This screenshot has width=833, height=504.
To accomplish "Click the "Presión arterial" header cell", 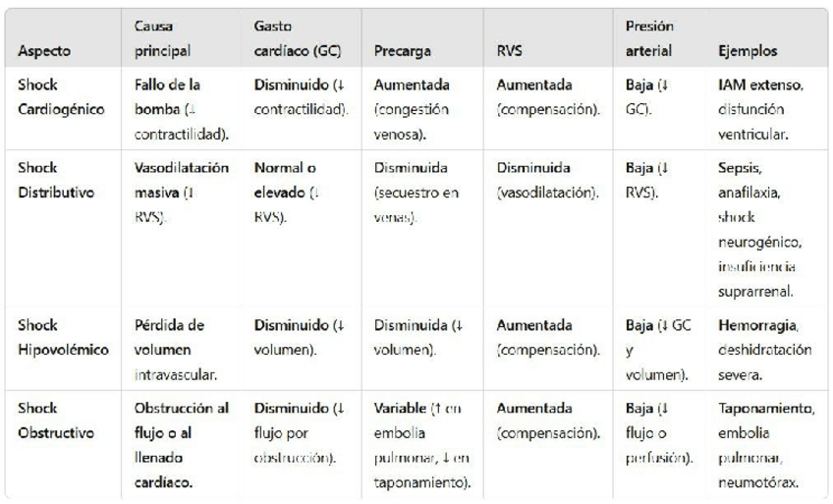I will point(650,39).
